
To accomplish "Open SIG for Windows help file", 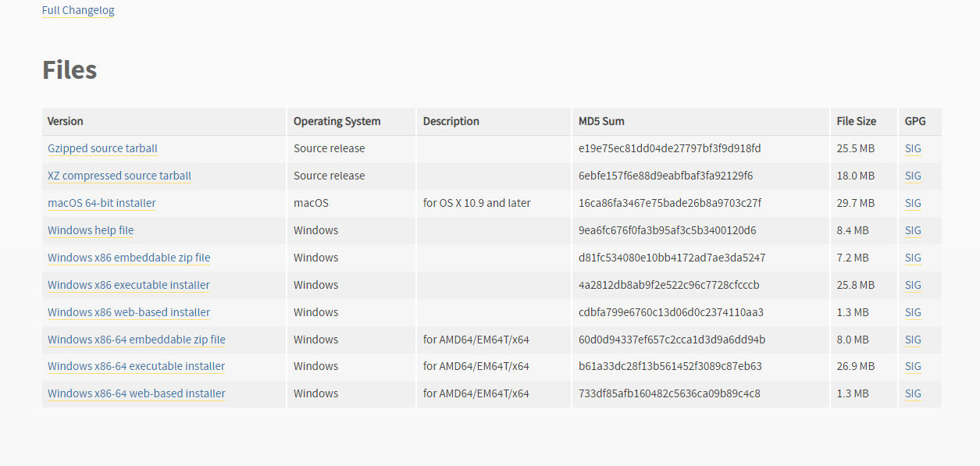I will point(913,230).
